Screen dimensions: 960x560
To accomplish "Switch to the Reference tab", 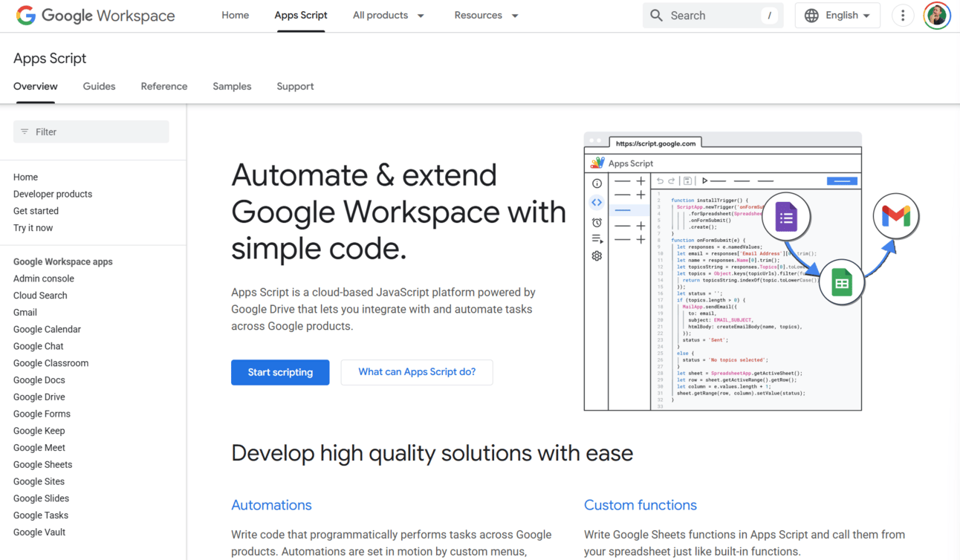I will 164,86.
